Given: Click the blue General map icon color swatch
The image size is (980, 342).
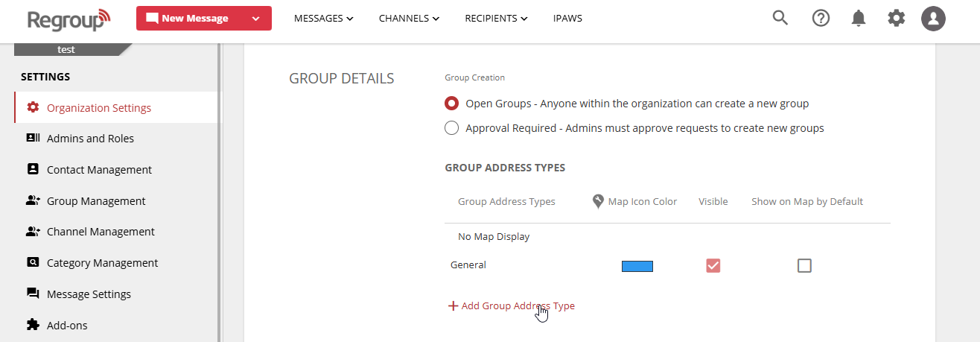Looking at the screenshot, I should click(x=637, y=266).
